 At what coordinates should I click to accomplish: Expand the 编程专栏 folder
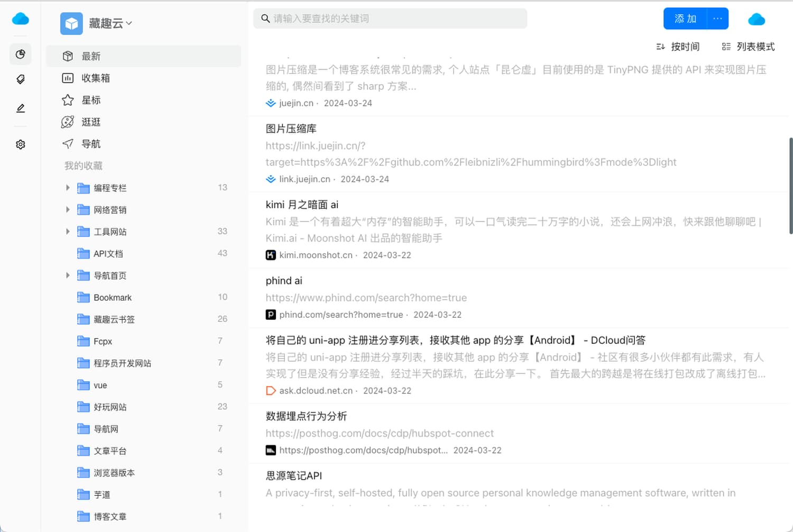(68, 187)
